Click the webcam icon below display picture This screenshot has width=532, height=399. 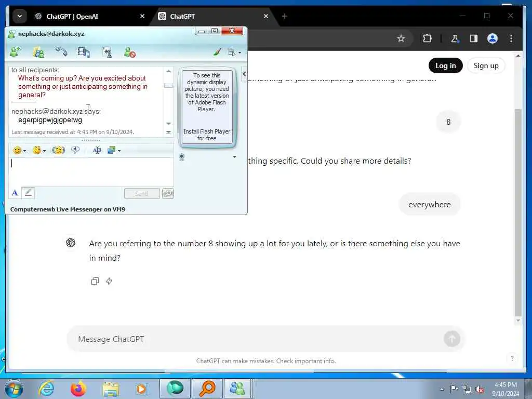tap(182, 157)
